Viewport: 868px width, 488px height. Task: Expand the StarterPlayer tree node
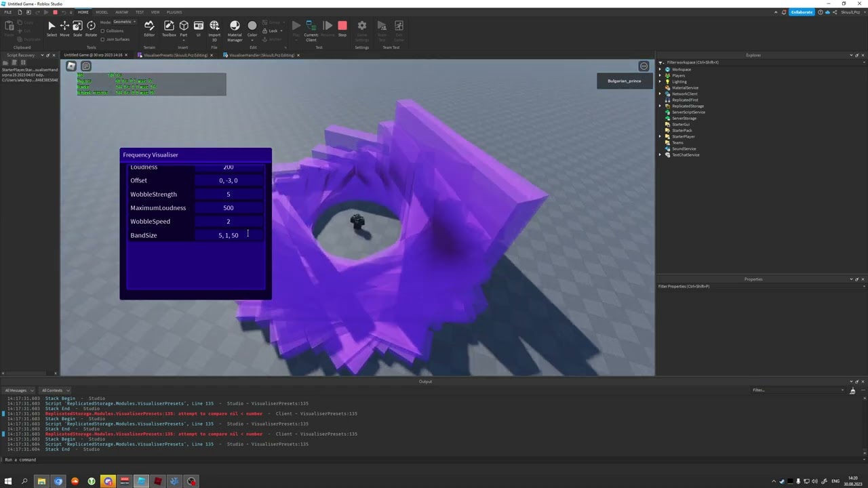pyautogui.click(x=660, y=136)
